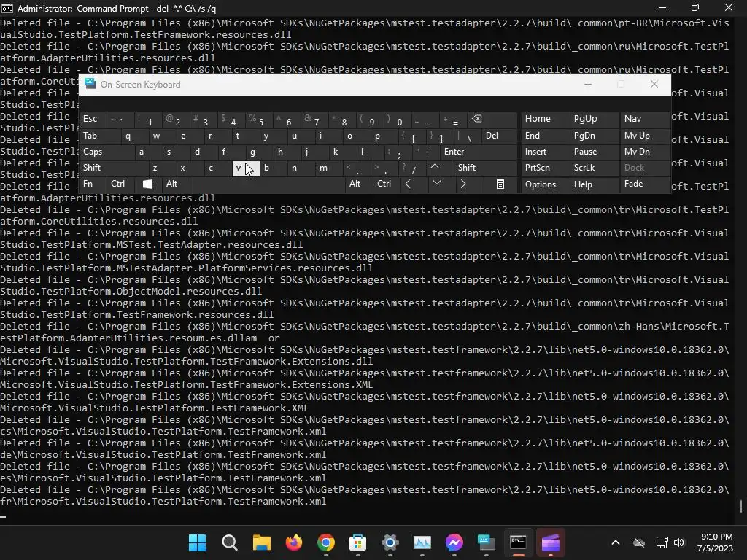Toggle the ScrLk key

(x=594, y=168)
